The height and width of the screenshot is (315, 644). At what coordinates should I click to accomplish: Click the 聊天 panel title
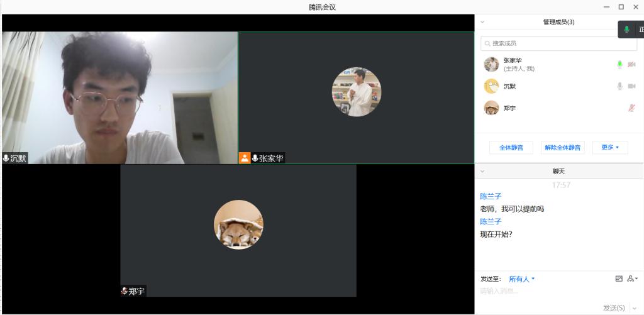coord(559,171)
